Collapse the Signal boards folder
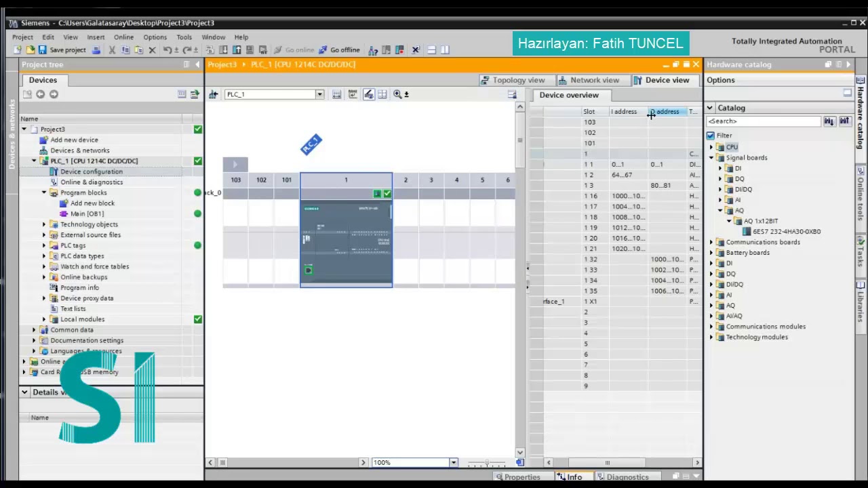The width and height of the screenshot is (868, 488). tap(712, 158)
